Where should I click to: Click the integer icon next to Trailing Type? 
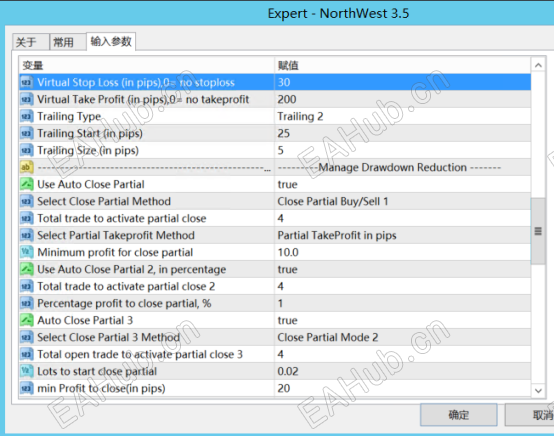point(26,116)
